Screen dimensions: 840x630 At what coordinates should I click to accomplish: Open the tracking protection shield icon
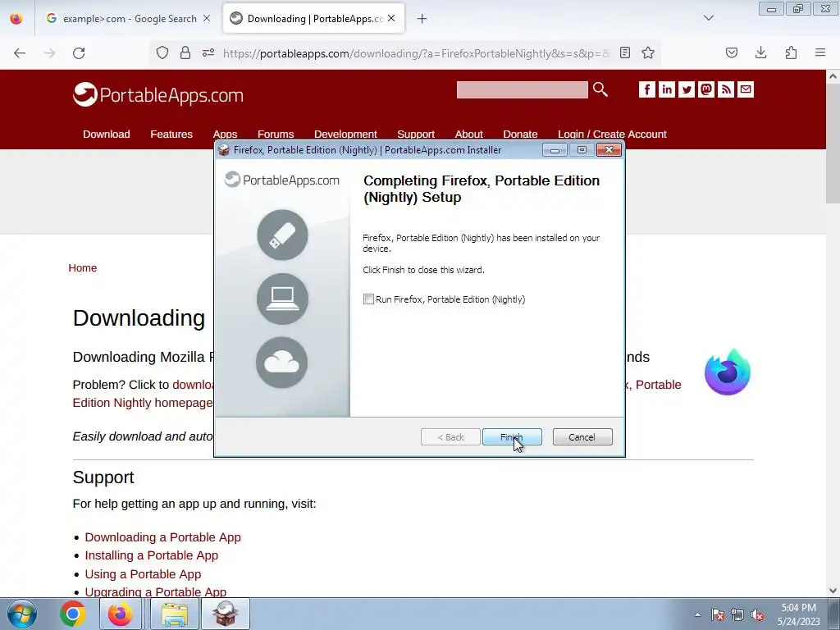[x=162, y=52]
